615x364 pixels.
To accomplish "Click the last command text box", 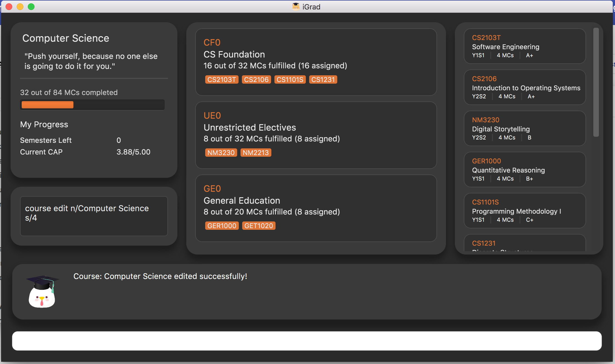I will [x=94, y=216].
